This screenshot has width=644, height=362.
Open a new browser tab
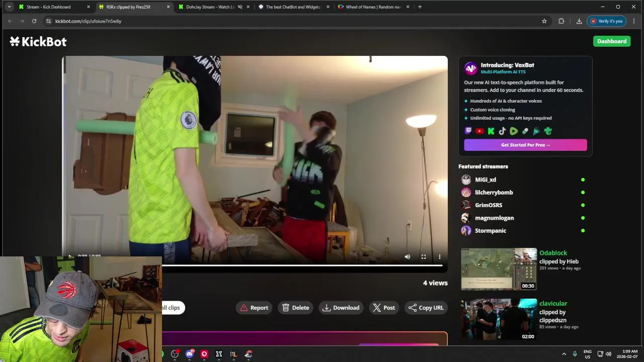pyautogui.click(x=420, y=7)
